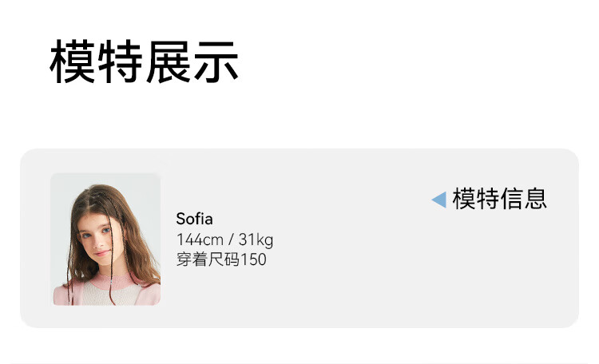
Task: Click 模特 in the 模特信息 label
Action: click(476, 198)
